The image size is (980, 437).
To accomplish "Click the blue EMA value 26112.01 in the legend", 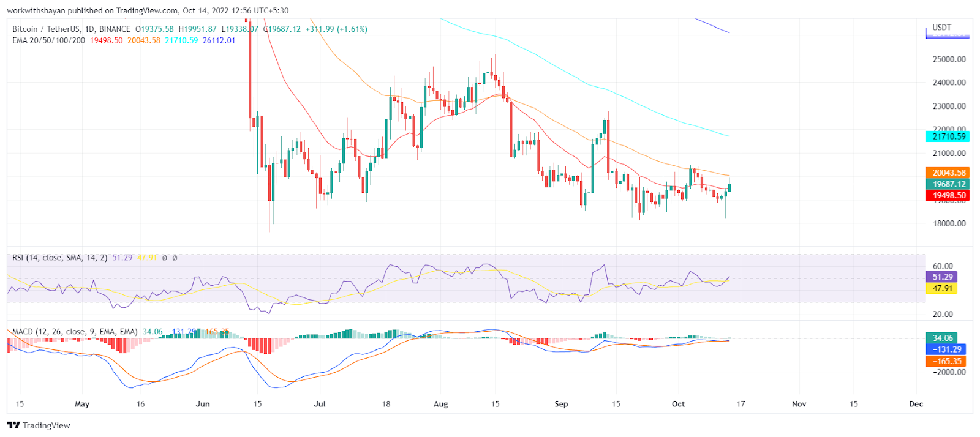I will (219, 40).
